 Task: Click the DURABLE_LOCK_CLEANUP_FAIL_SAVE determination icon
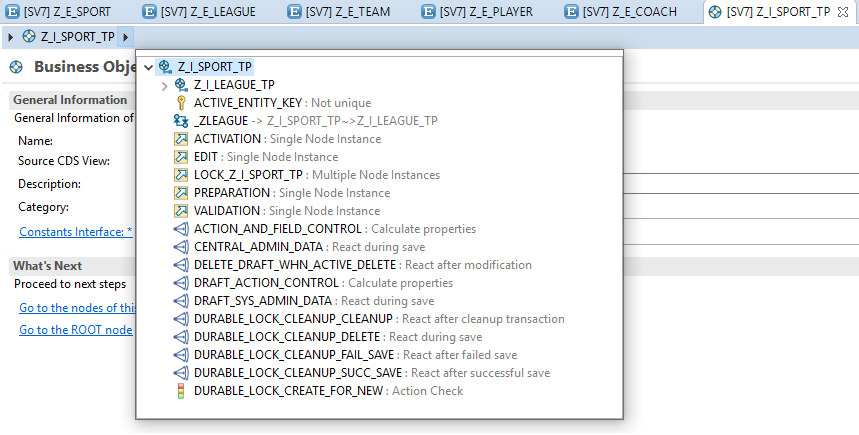pos(181,355)
